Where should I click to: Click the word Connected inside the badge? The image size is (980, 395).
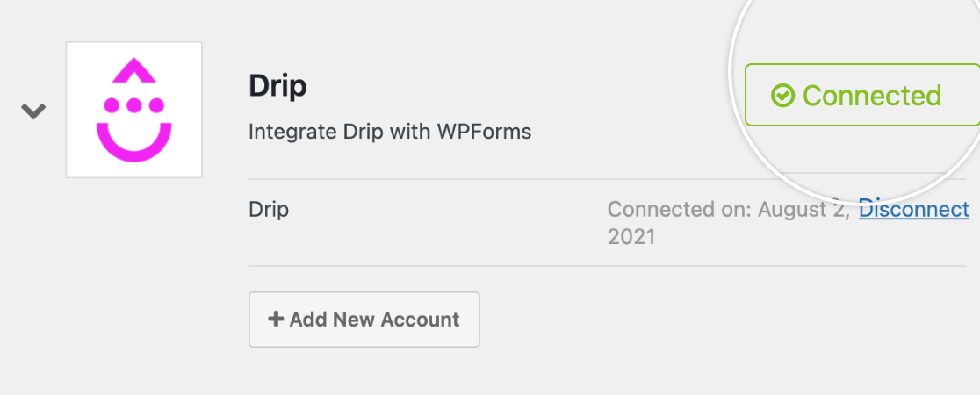(872, 96)
